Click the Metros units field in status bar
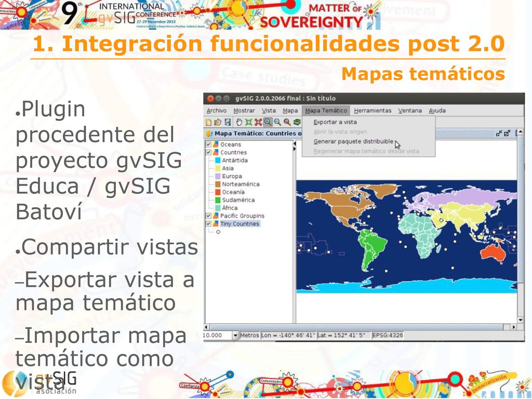The height and width of the screenshot is (399, 532). click(249, 336)
